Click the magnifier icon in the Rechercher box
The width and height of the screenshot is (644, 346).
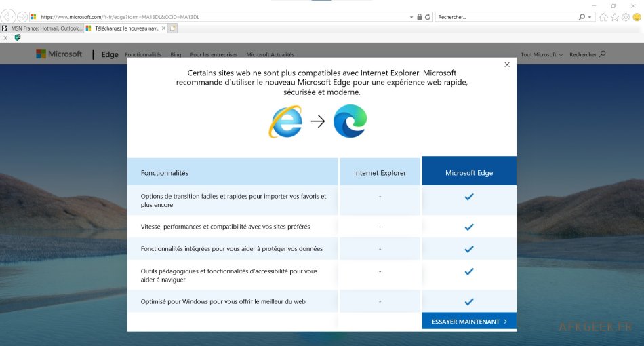582,17
